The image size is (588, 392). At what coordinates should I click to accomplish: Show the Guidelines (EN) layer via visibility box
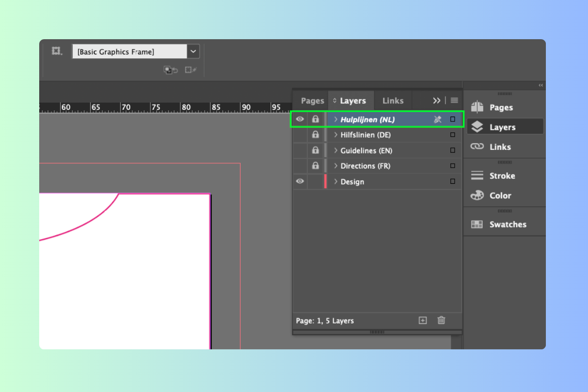click(300, 150)
